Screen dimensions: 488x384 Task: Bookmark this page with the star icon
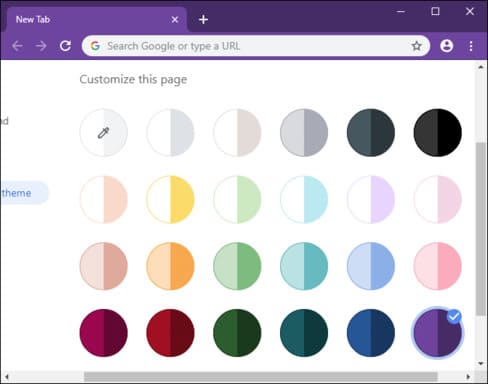pyautogui.click(x=416, y=46)
